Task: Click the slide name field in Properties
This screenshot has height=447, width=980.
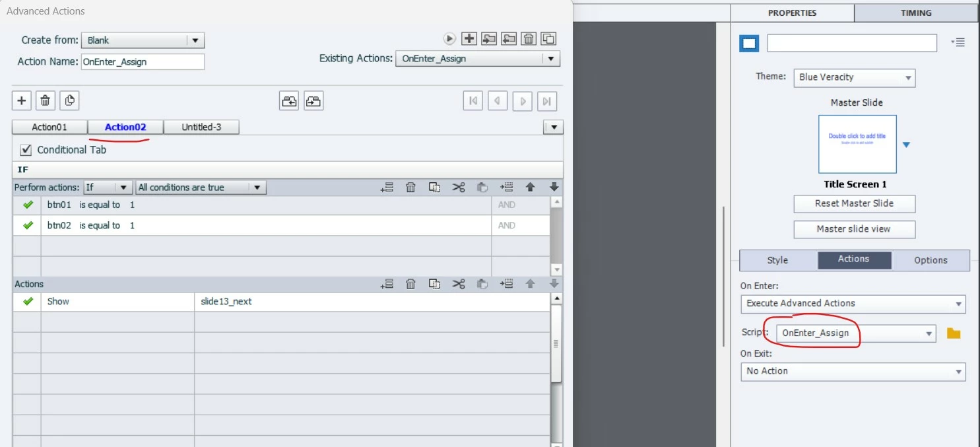Action: coord(852,43)
